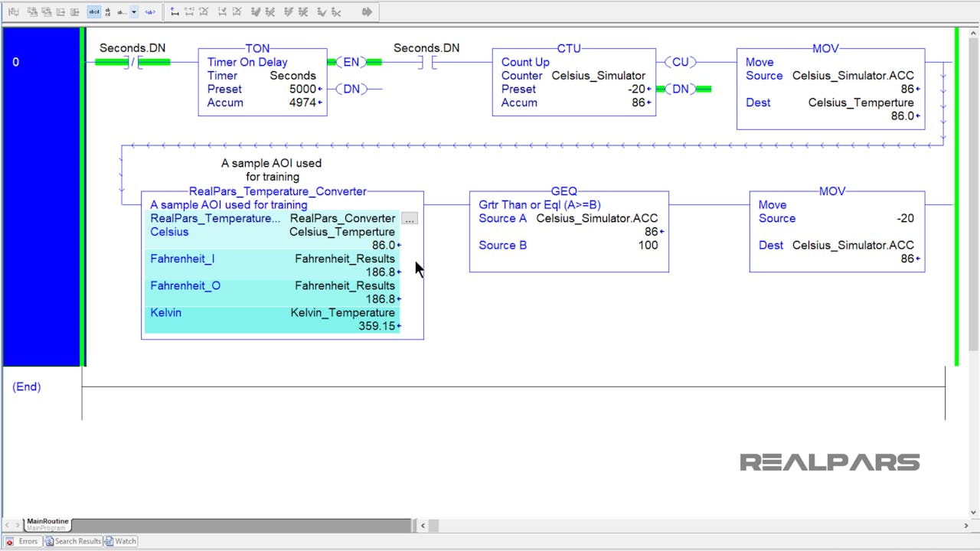Click the Seconds.DN XIO contact
Image resolution: width=980 pixels, height=551 pixels.
pyautogui.click(x=132, y=62)
